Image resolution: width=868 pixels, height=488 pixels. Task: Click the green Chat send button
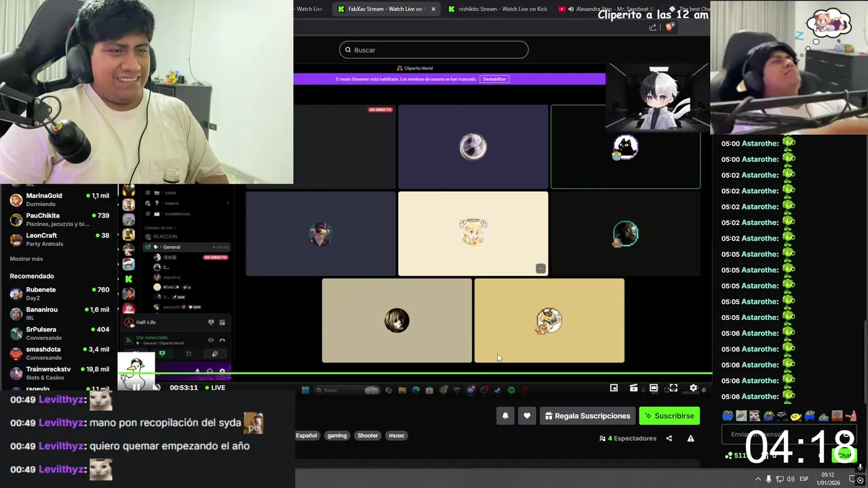[844, 455]
